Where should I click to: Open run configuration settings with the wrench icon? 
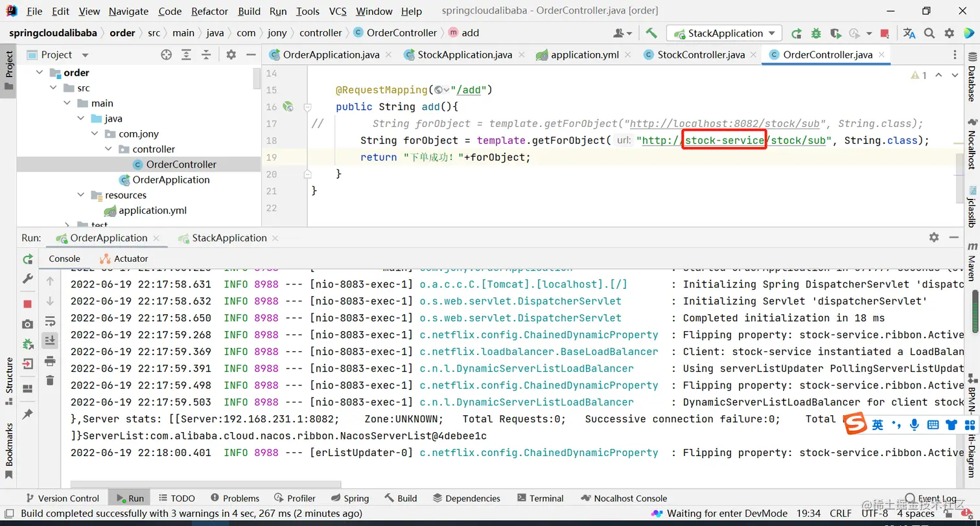point(28,279)
